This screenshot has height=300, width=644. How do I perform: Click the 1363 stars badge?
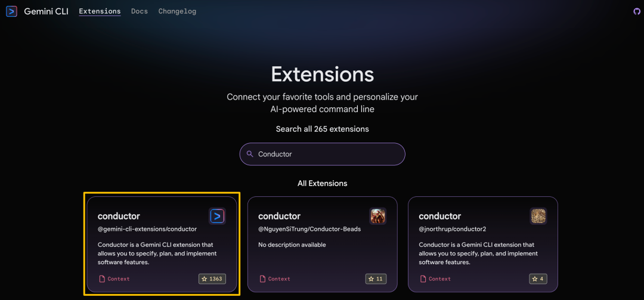pos(212,279)
